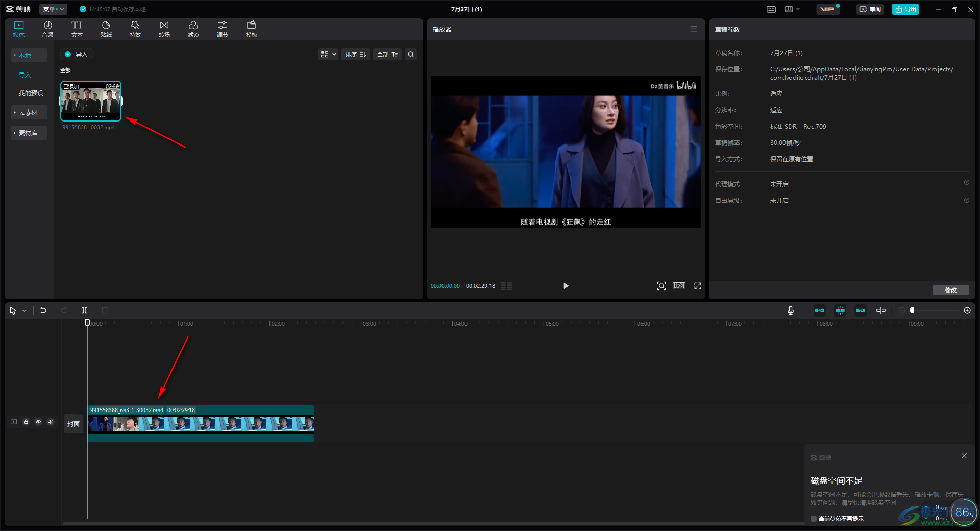Toggle auto snapping on timeline
This screenshot has height=531, width=980.
tap(840, 310)
